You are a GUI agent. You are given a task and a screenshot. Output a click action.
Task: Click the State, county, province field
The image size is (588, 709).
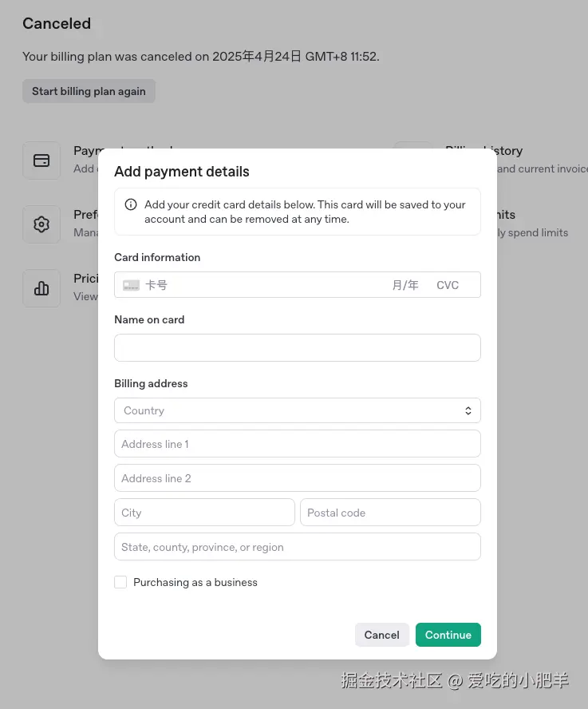click(x=297, y=547)
